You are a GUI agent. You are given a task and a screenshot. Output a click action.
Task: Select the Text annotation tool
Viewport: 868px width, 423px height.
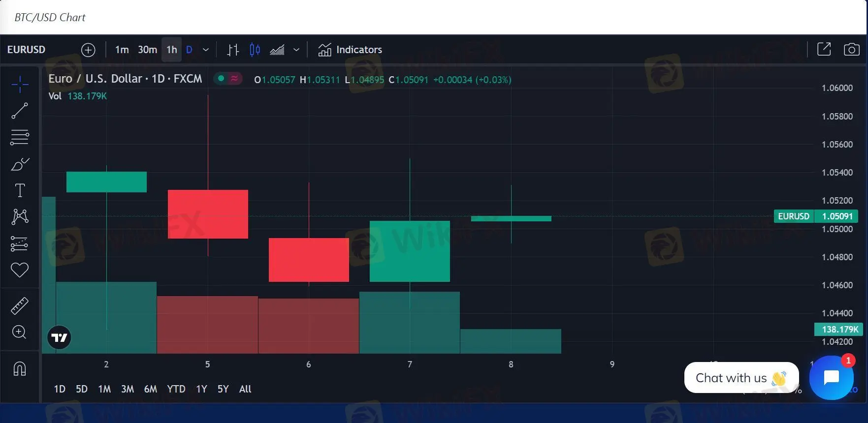20,190
